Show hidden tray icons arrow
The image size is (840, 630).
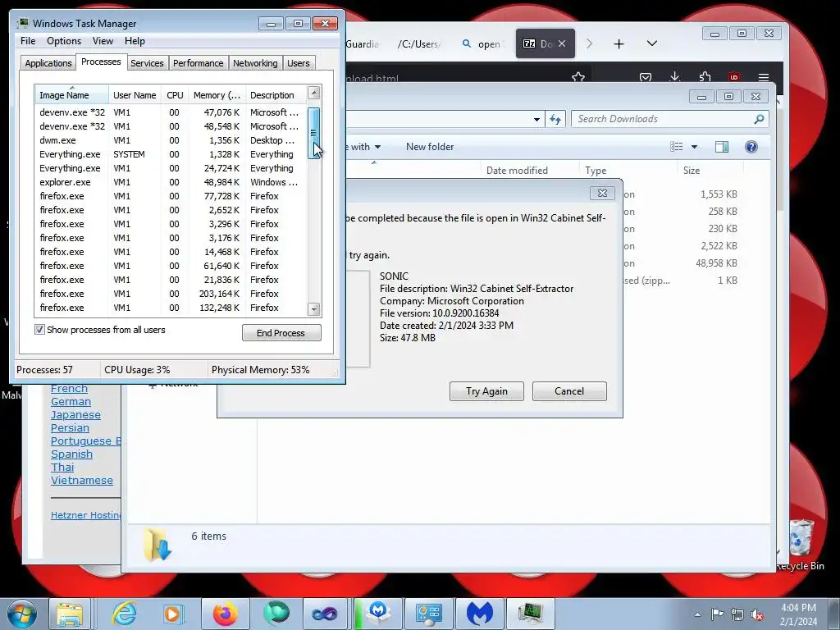click(x=697, y=615)
